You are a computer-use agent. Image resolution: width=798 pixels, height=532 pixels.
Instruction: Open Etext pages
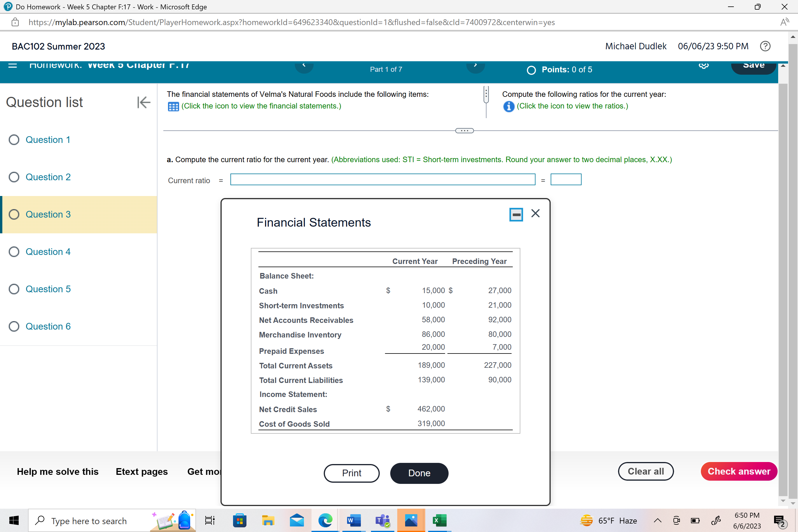(x=141, y=472)
